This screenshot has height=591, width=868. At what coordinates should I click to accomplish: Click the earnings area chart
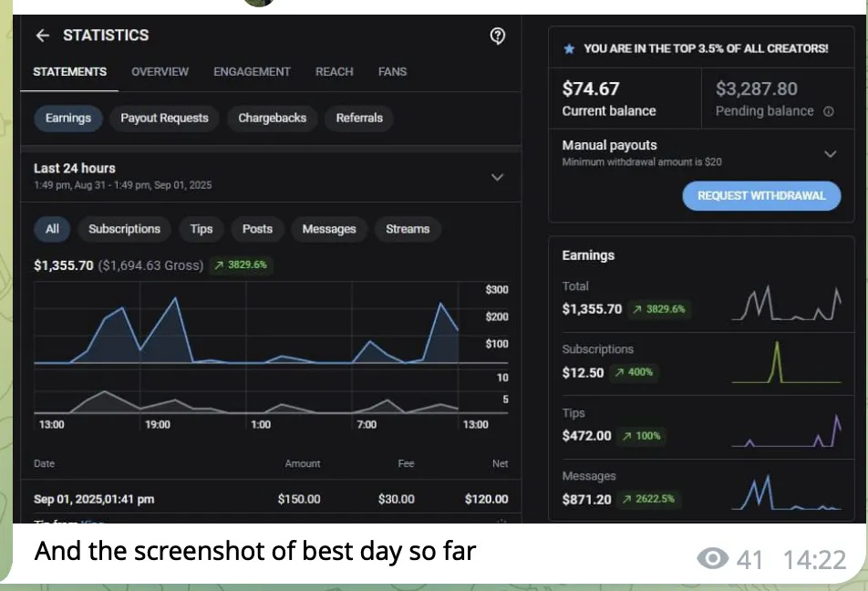click(246, 323)
